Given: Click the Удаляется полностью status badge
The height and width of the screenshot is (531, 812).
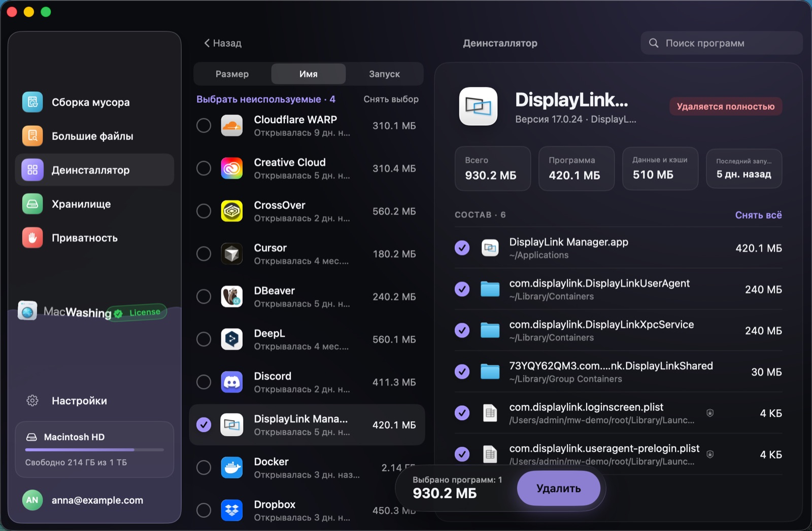Looking at the screenshot, I should 726,107.
